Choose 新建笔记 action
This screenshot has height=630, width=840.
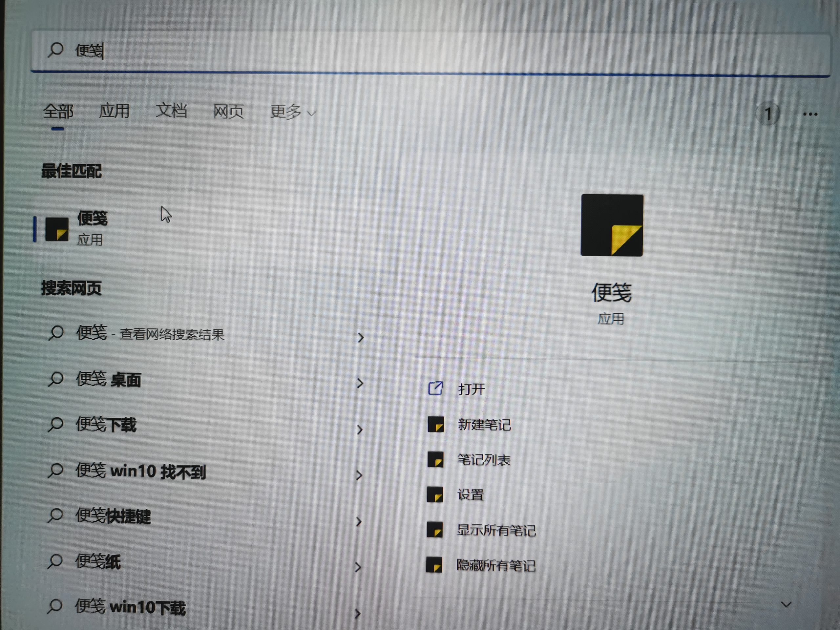tap(484, 425)
